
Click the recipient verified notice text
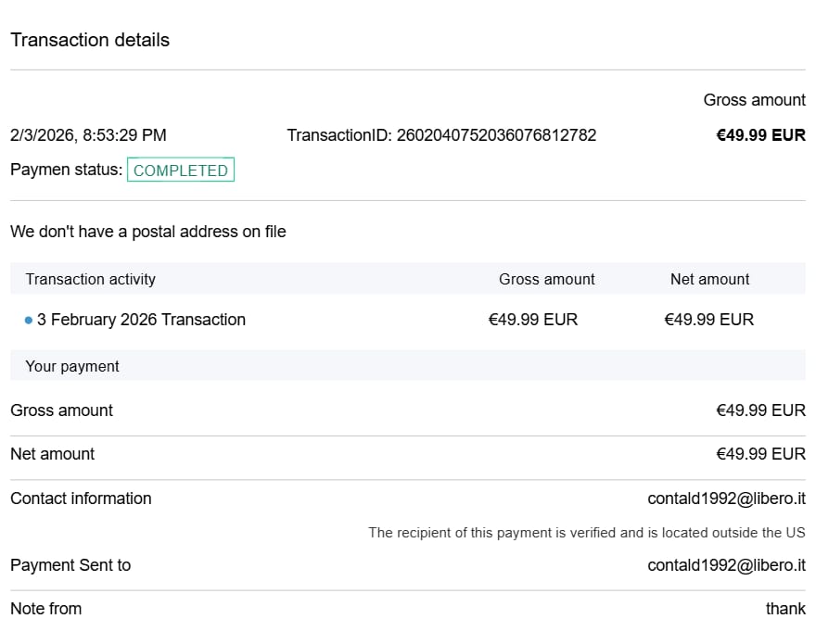(x=586, y=533)
